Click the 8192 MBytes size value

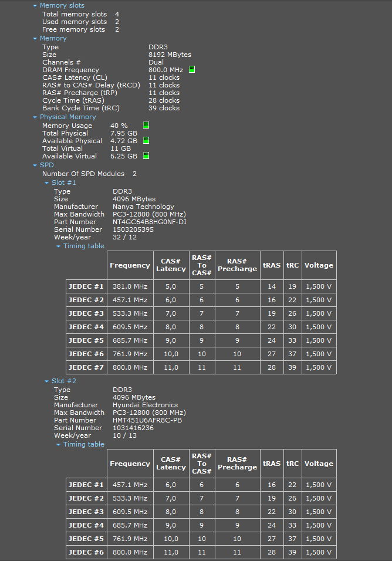(x=170, y=55)
